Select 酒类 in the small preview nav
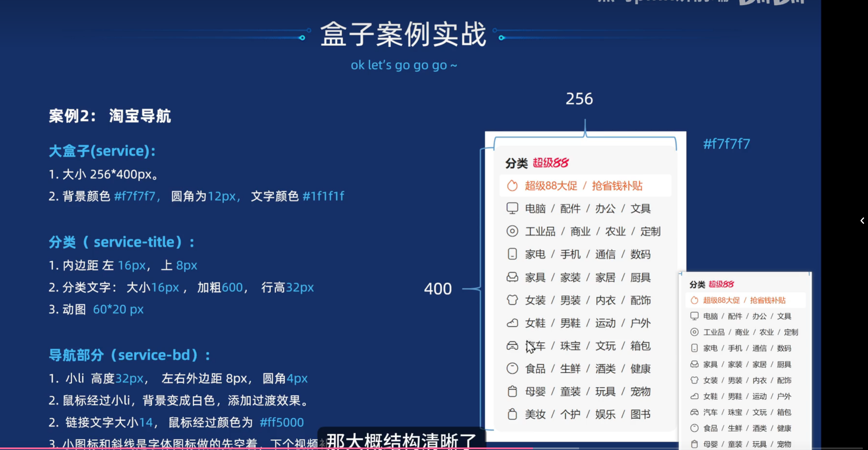Viewport: 868px width, 450px height. click(x=759, y=429)
